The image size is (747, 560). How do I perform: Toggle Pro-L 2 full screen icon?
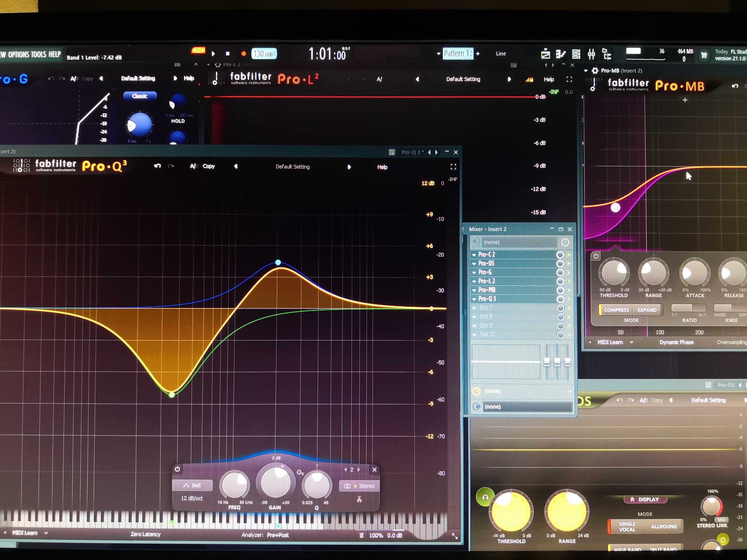click(x=569, y=79)
